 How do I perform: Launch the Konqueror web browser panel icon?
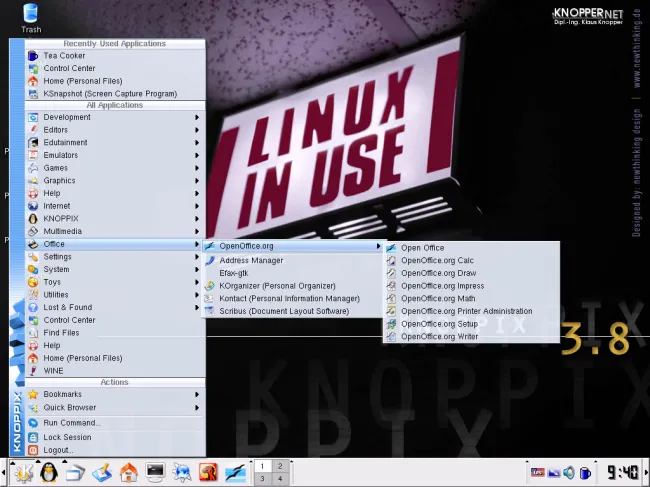(182, 472)
